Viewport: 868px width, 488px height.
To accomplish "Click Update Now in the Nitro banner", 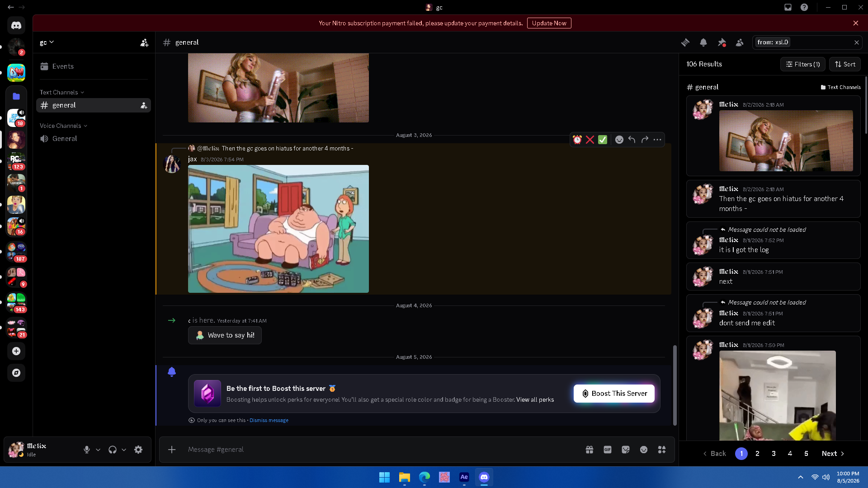I will [549, 23].
